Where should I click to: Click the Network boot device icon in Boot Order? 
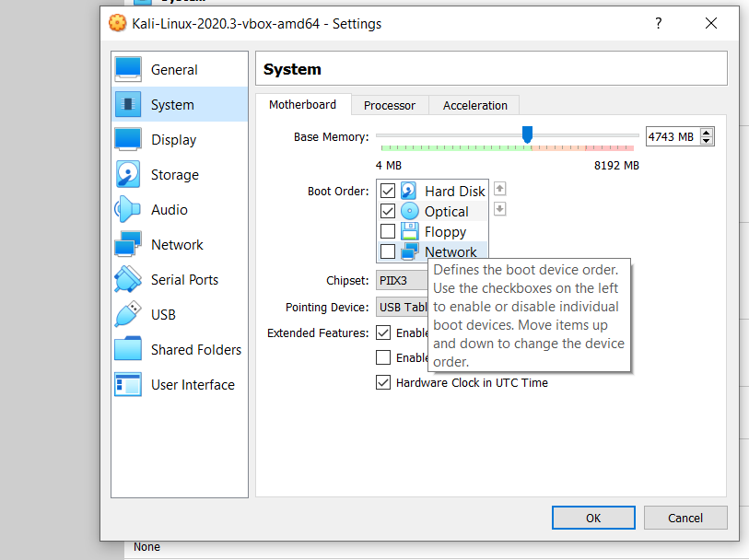(409, 251)
